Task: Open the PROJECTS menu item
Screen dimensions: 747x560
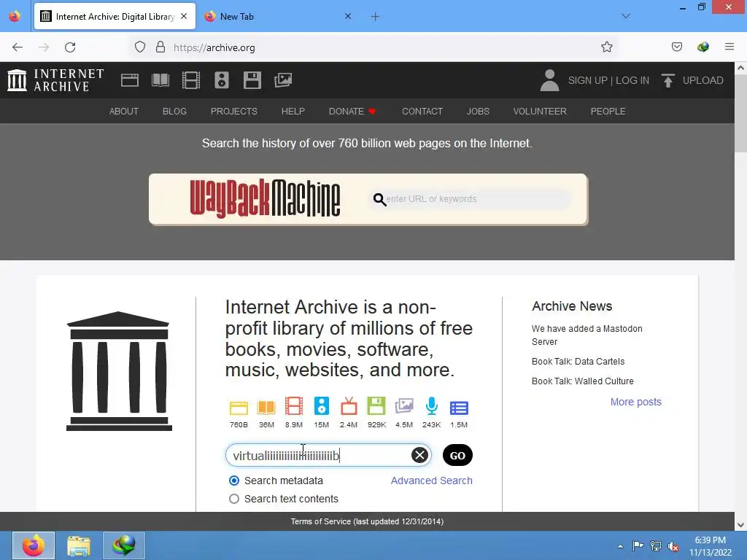Action: click(x=234, y=111)
